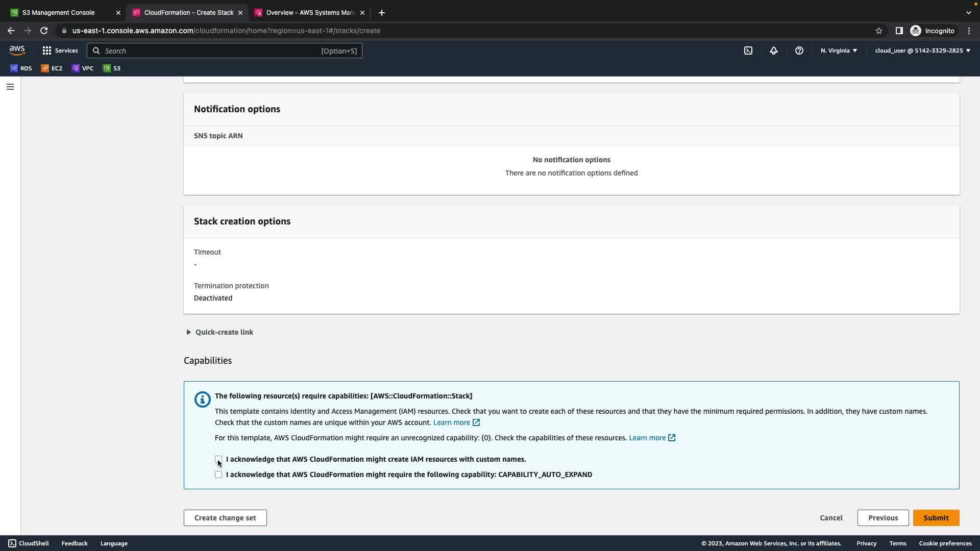Click the AWS logo home icon
Image resolution: width=980 pixels, height=551 pixels.
(x=17, y=50)
